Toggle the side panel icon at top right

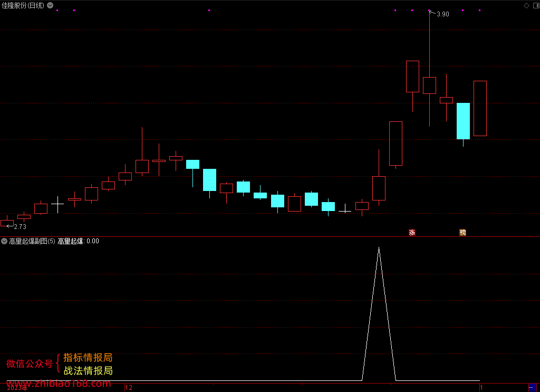click(x=536, y=5)
